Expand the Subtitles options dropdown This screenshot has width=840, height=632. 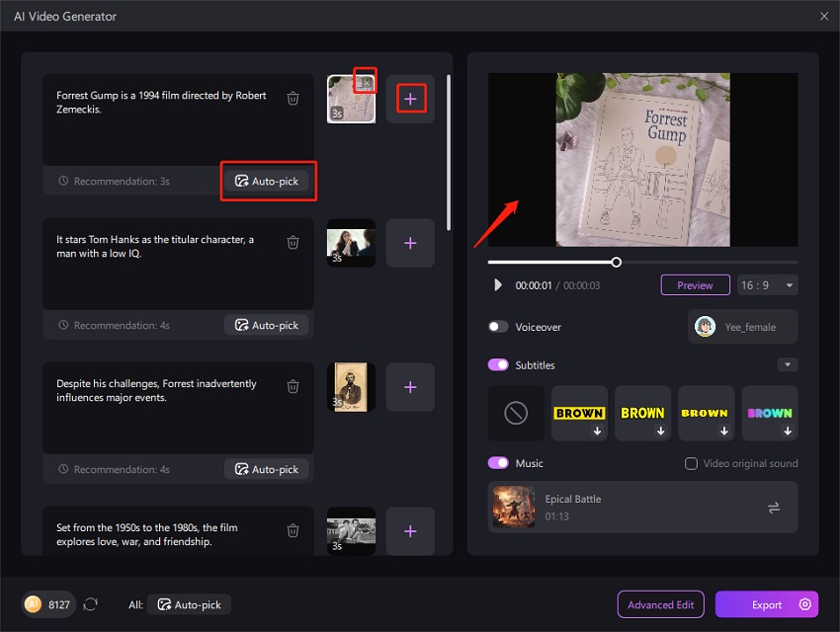point(788,365)
